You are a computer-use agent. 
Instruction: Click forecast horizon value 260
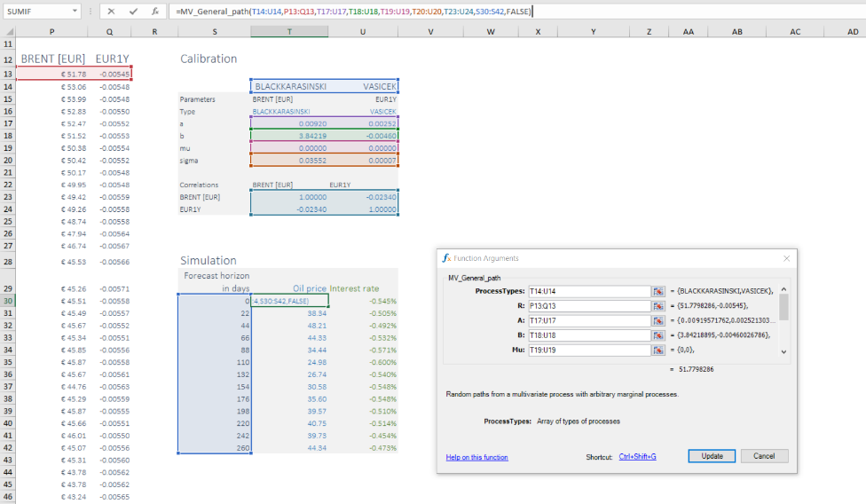(215, 448)
